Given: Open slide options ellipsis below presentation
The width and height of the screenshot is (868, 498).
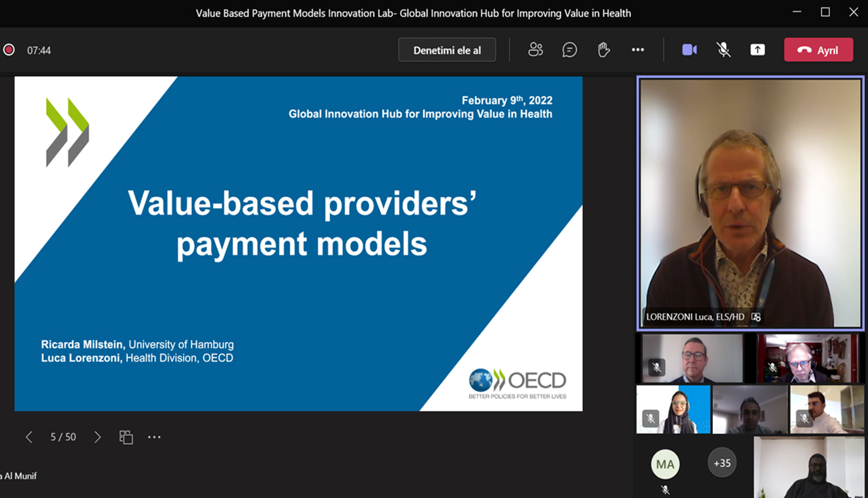Looking at the screenshot, I should (154, 437).
